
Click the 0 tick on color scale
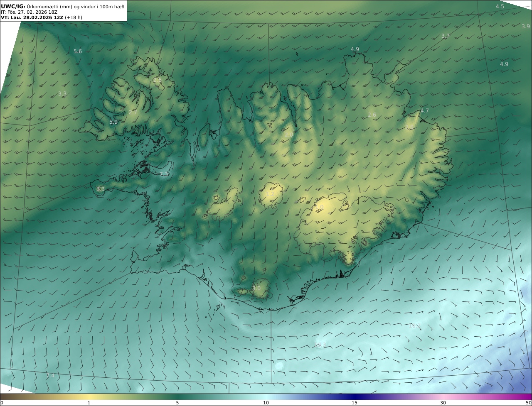pos(2,403)
